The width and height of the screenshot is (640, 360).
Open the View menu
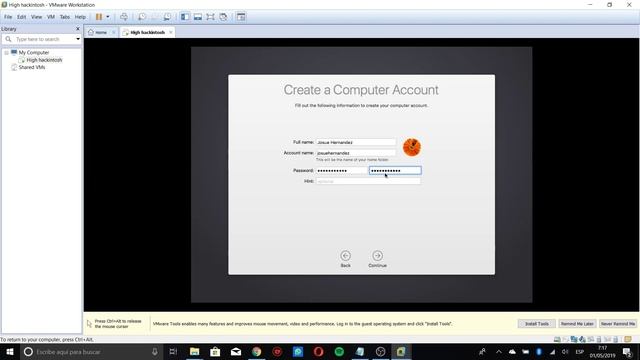point(36,17)
